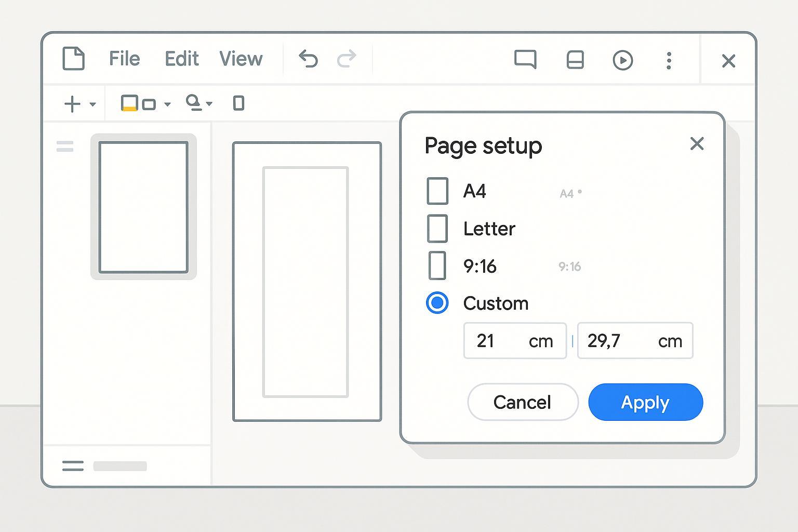Select the Letter page size option
The height and width of the screenshot is (532, 798).
point(437,229)
